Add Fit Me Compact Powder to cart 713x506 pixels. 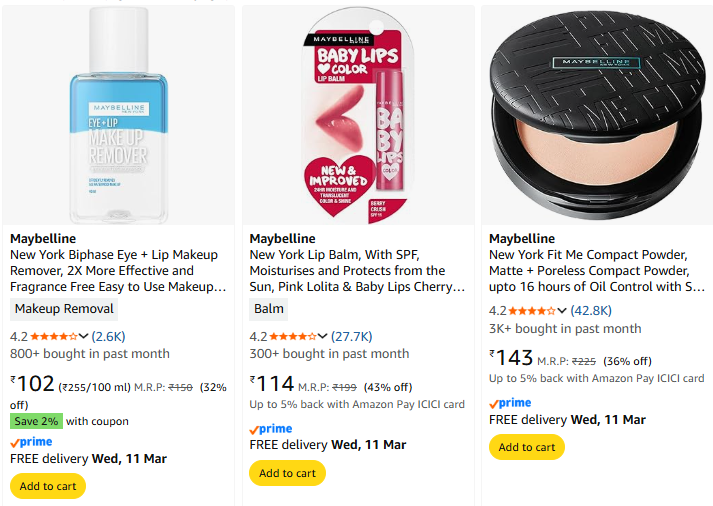[527, 447]
